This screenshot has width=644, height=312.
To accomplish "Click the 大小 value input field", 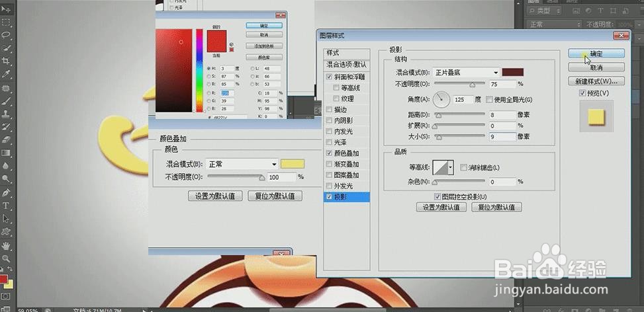I will 502,137.
